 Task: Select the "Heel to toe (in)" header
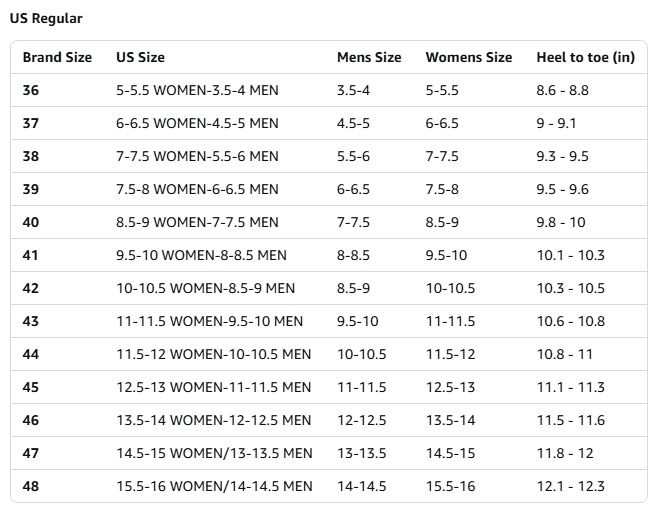click(x=585, y=58)
